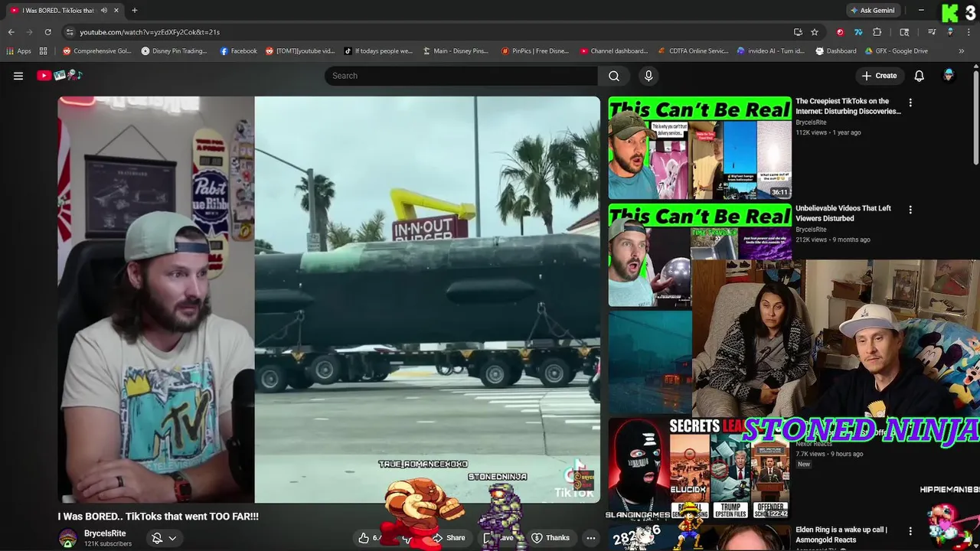This screenshot has width=980, height=551.
Task: Open the YouTube hamburger guide menu
Action: [x=18, y=76]
